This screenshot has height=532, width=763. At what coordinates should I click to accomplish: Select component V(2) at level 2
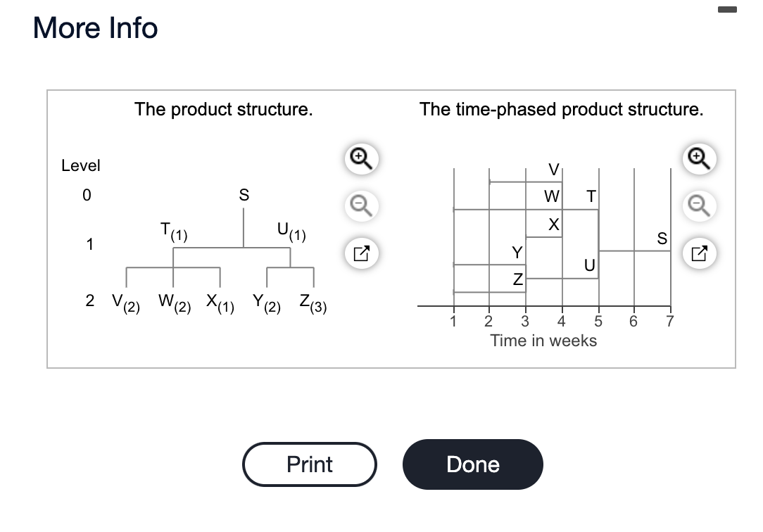coord(125,303)
